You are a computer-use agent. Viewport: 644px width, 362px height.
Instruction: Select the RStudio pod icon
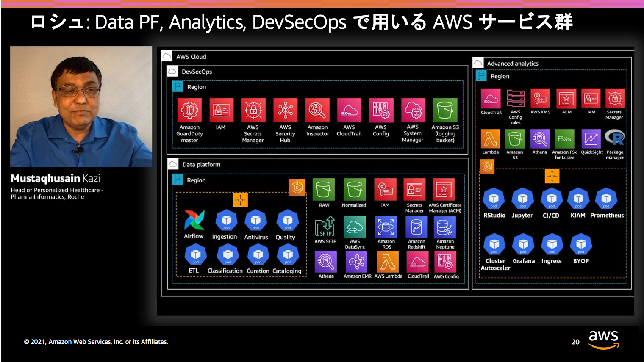(494, 199)
